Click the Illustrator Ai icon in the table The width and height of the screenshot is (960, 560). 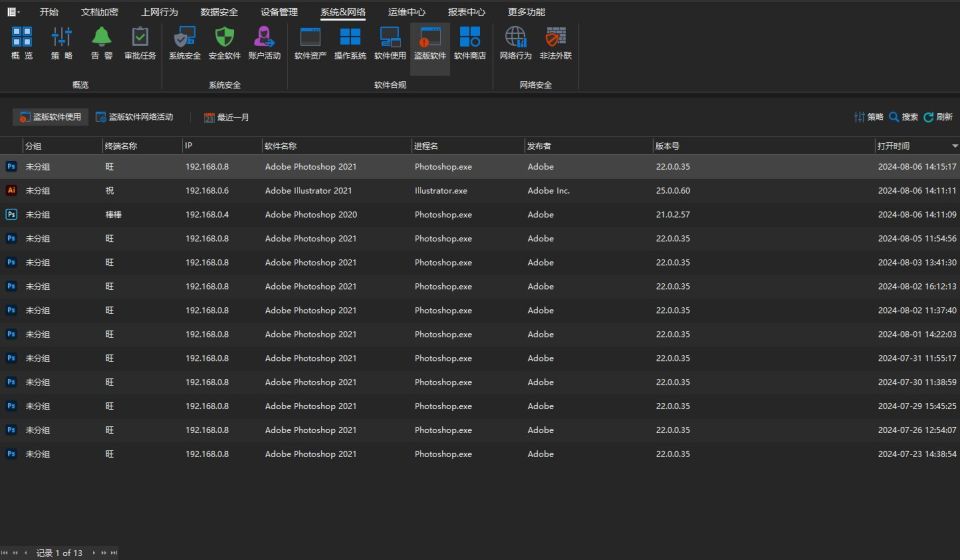[x=11, y=190]
